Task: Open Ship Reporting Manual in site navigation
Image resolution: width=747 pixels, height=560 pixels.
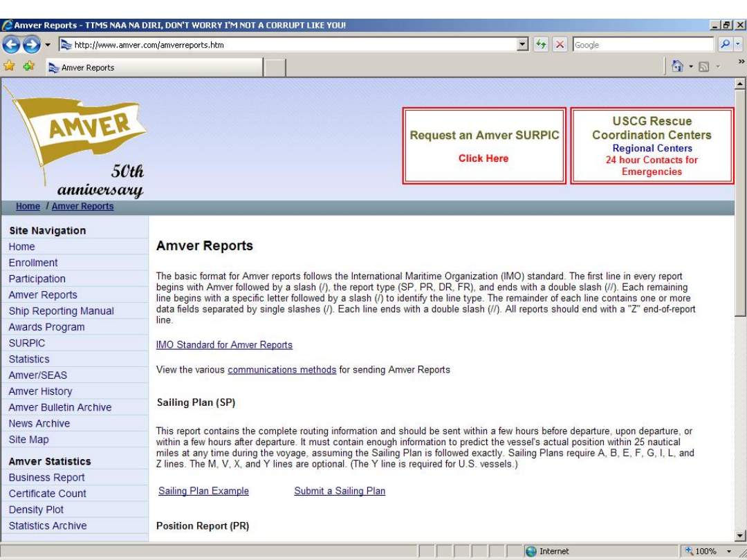Action: click(x=62, y=311)
